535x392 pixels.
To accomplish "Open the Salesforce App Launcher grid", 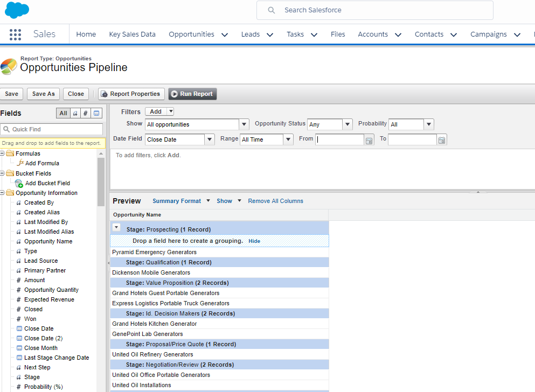I will coord(15,34).
